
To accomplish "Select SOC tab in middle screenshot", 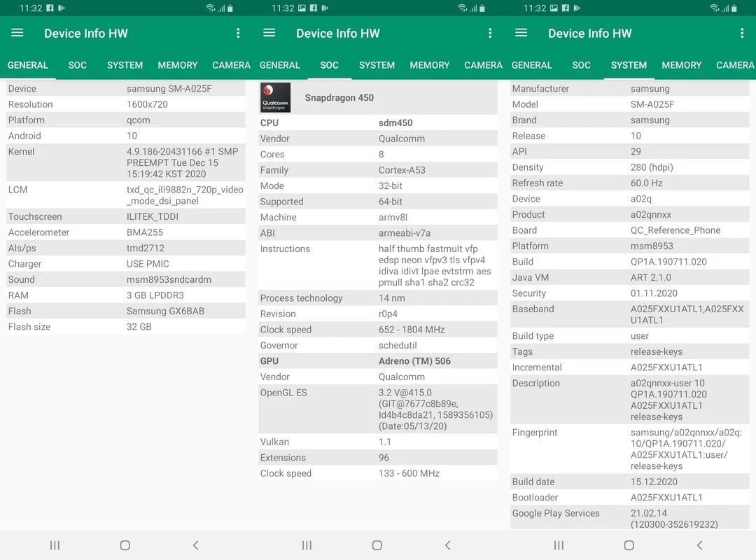I will (329, 65).
